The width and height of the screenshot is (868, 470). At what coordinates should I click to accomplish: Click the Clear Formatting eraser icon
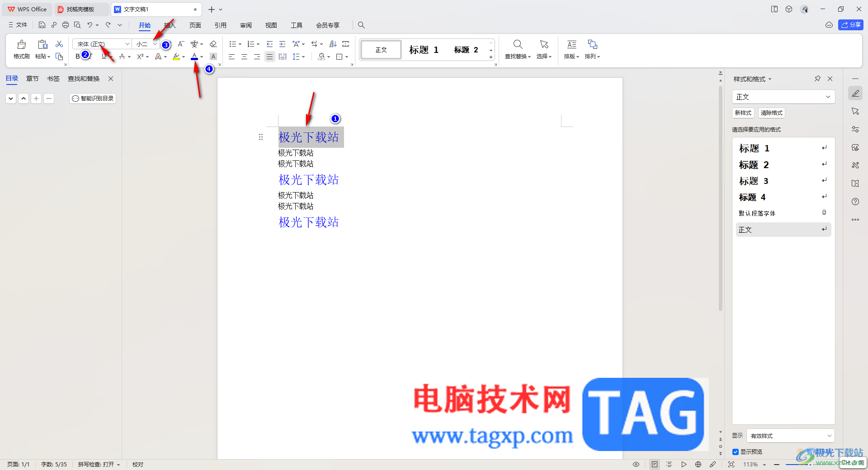213,44
